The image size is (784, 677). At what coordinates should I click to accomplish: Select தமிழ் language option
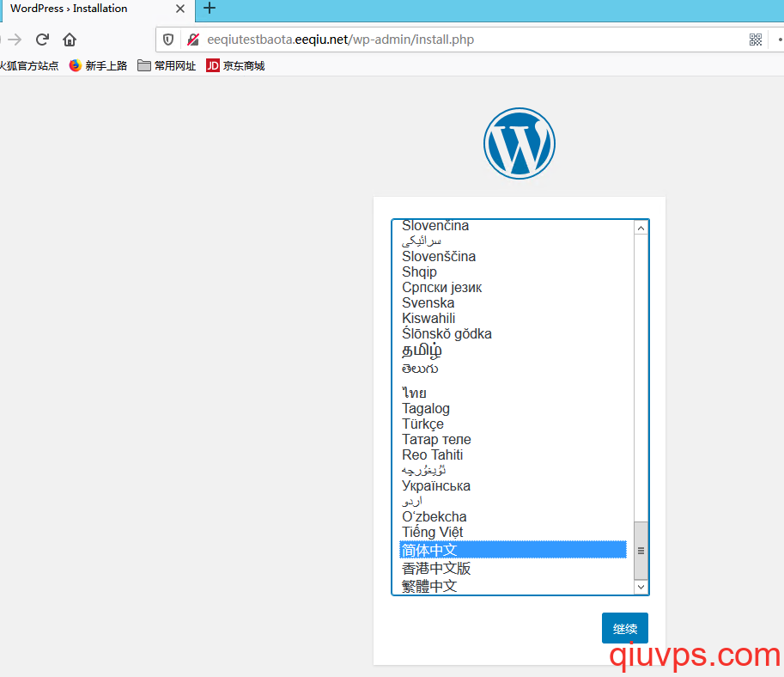(513, 351)
